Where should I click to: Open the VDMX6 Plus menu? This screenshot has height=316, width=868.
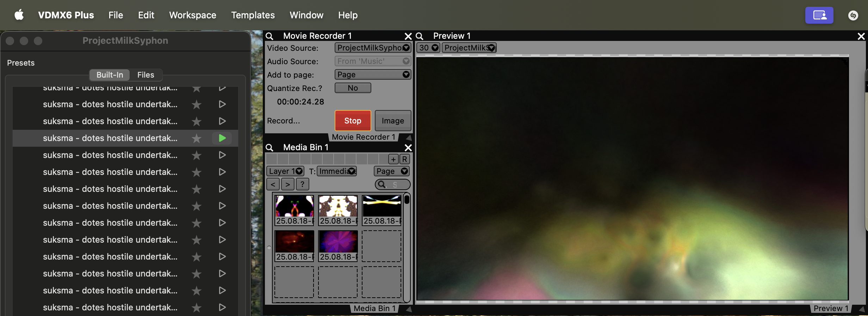[66, 15]
